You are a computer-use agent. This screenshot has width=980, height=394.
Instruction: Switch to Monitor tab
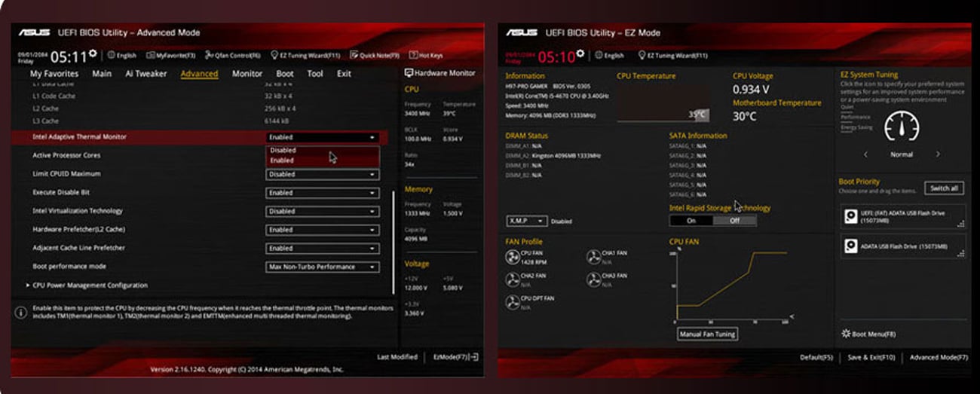tap(247, 74)
